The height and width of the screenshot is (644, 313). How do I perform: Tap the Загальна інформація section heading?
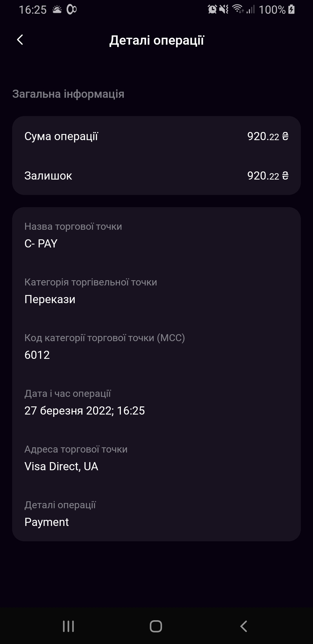tap(68, 94)
